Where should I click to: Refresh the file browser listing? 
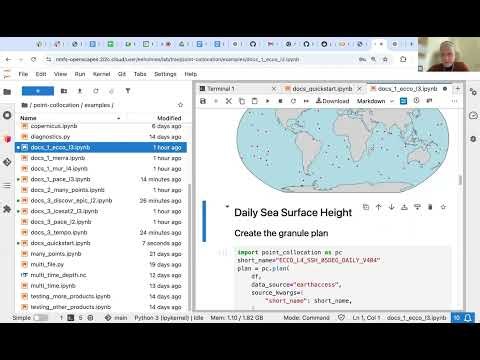(96, 91)
